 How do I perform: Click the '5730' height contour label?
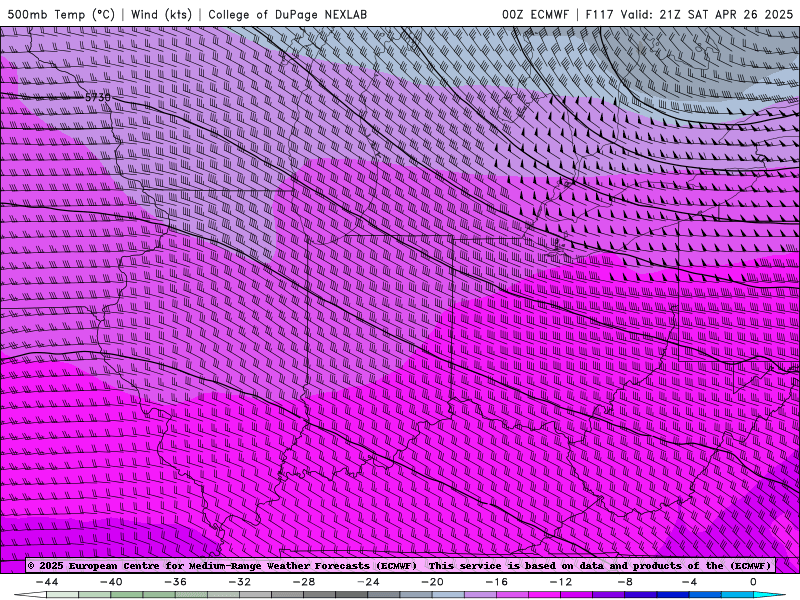point(97,97)
